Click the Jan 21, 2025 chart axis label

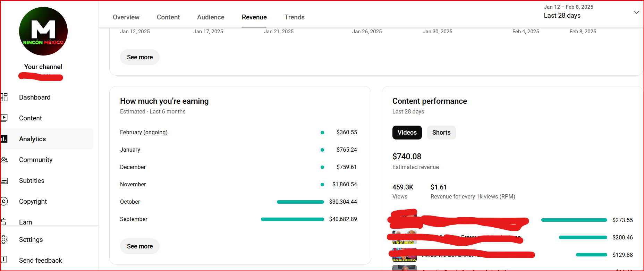(x=279, y=32)
